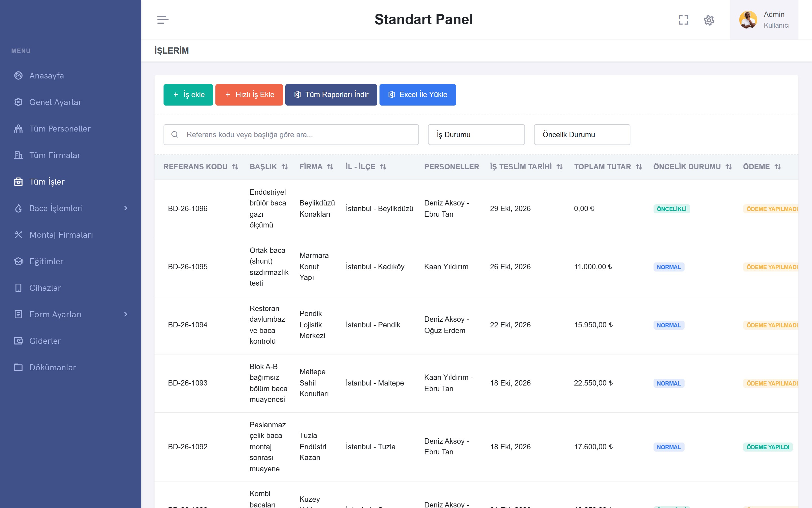Sort table by Firma column
The image size is (812, 508).
coord(330,167)
